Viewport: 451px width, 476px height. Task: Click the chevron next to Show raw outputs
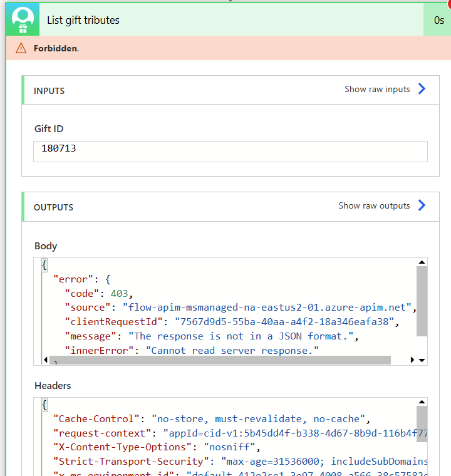pyautogui.click(x=422, y=205)
